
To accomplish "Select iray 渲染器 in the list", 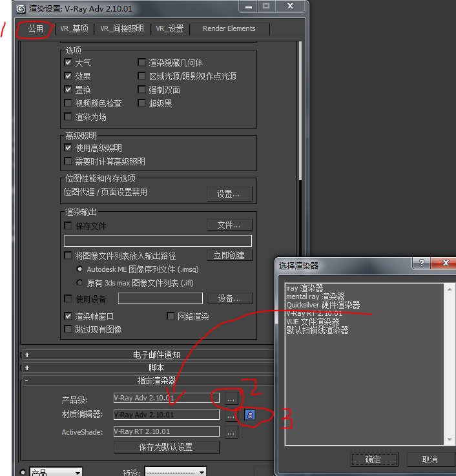I will (x=304, y=288).
